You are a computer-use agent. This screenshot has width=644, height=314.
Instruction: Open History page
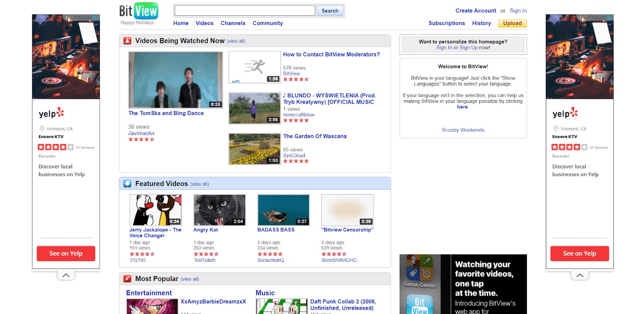pos(481,23)
